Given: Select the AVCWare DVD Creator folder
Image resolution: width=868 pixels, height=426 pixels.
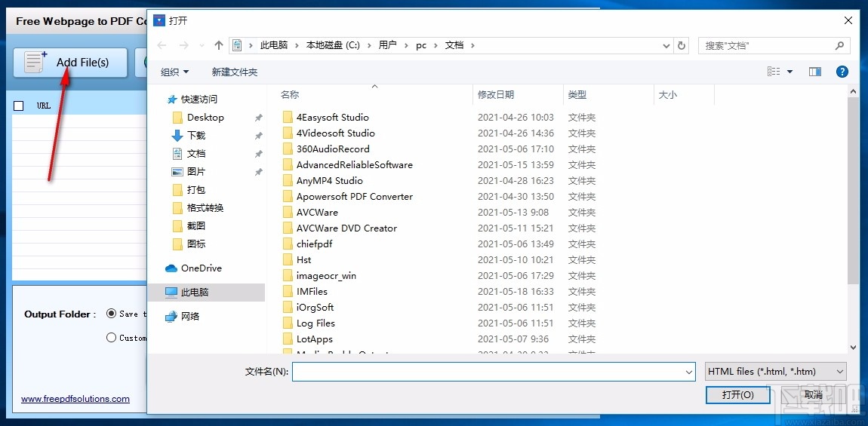Looking at the screenshot, I should click(346, 228).
